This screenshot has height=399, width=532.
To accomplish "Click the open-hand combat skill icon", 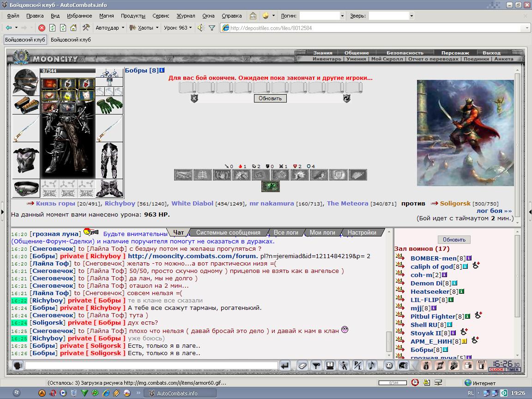I will click(x=222, y=175).
